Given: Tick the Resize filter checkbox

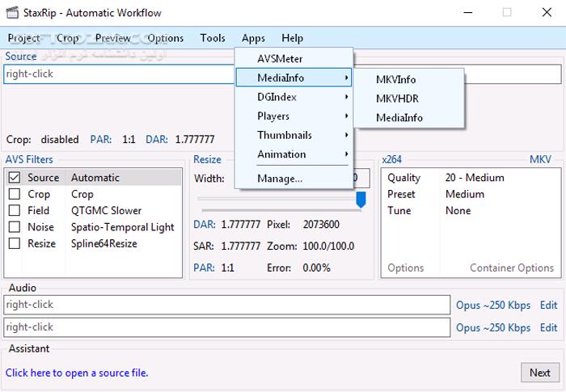Looking at the screenshot, I should click(x=14, y=243).
